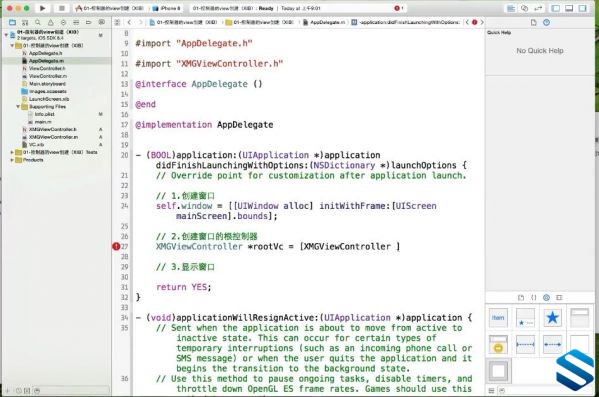Open the method jump bar segment
The height and width of the screenshot is (397, 599).
click(406, 23)
